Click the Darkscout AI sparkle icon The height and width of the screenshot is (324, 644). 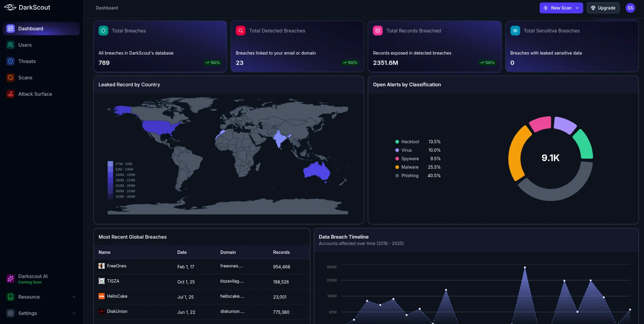point(11,279)
